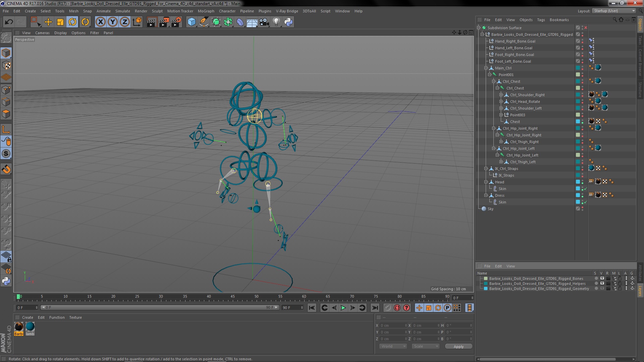This screenshot has height=362, width=644.
Task: Switch to Points mode
Action: coord(6,90)
